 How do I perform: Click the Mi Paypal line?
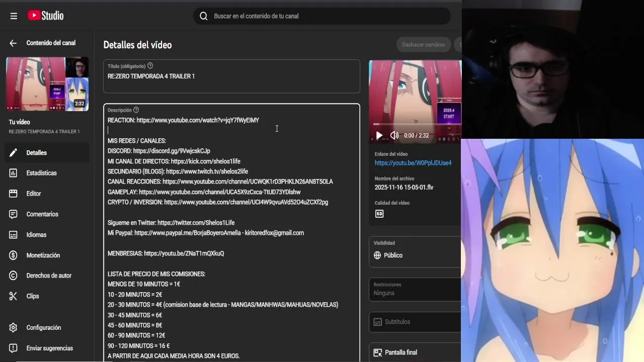(206, 233)
